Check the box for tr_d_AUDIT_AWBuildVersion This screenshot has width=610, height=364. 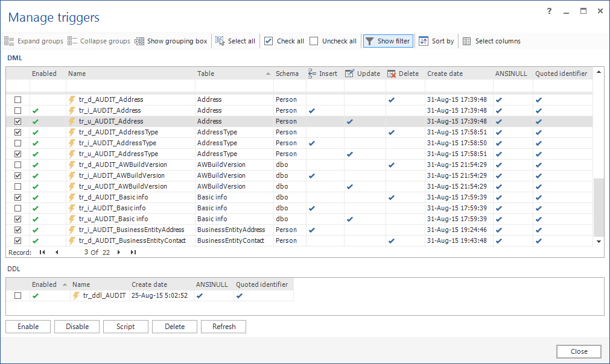coord(18,165)
